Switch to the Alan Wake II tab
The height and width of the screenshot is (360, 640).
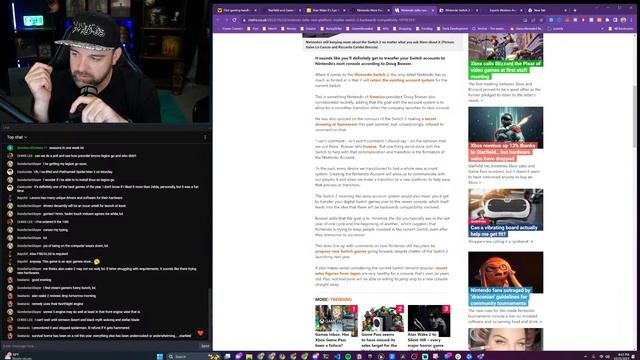click(x=325, y=10)
